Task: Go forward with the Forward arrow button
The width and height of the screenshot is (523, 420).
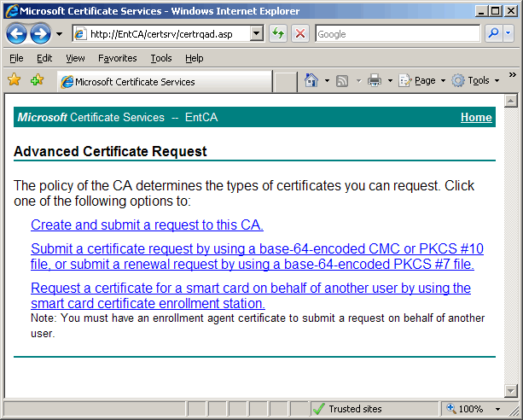Action: (x=40, y=34)
